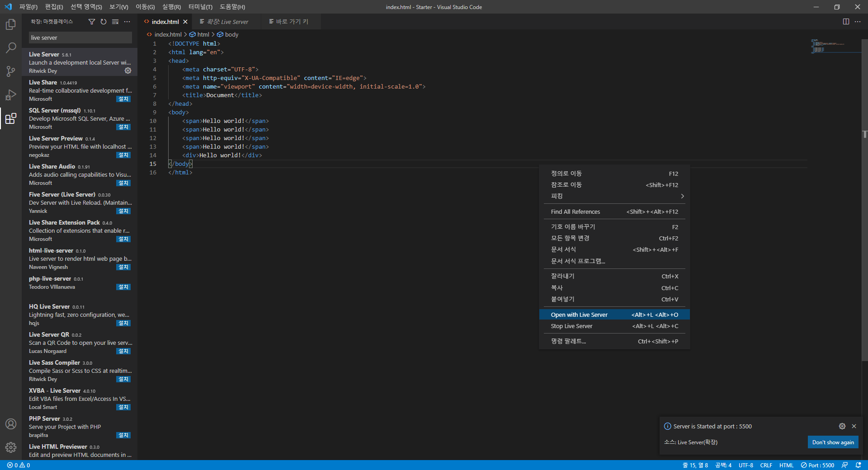Split the editor to the right
The image size is (868, 470).
[846, 22]
